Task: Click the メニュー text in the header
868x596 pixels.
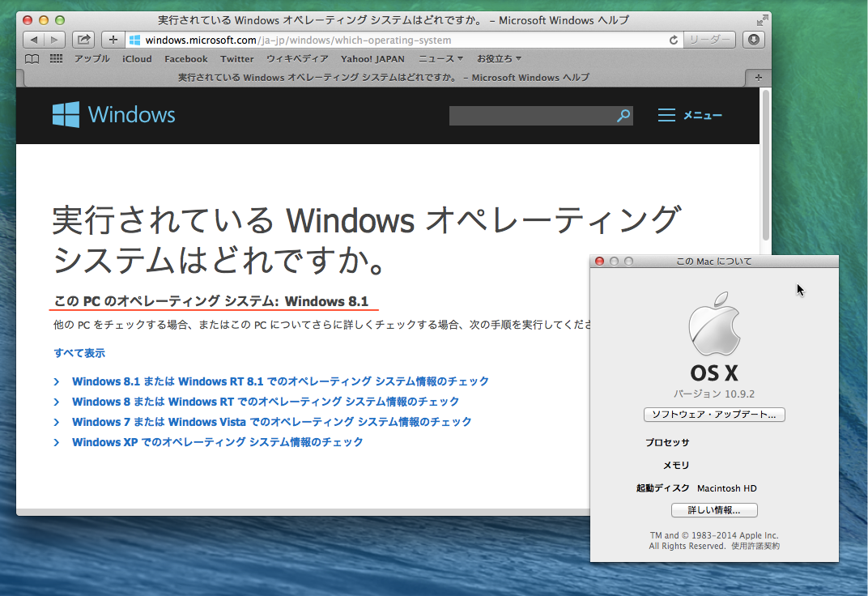Action: pyautogui.click(x=703, y=115)
